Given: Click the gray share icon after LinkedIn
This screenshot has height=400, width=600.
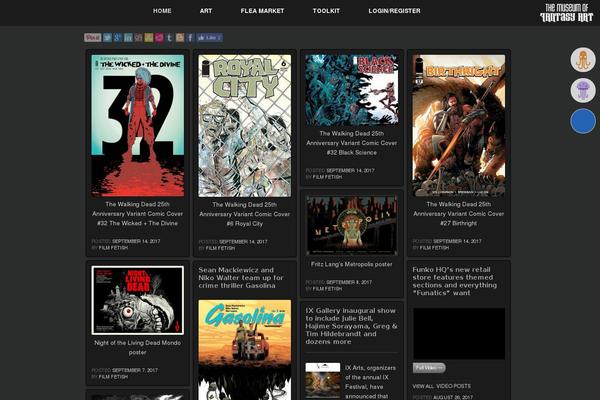Looking at the screenshot, I should (139, 38).
